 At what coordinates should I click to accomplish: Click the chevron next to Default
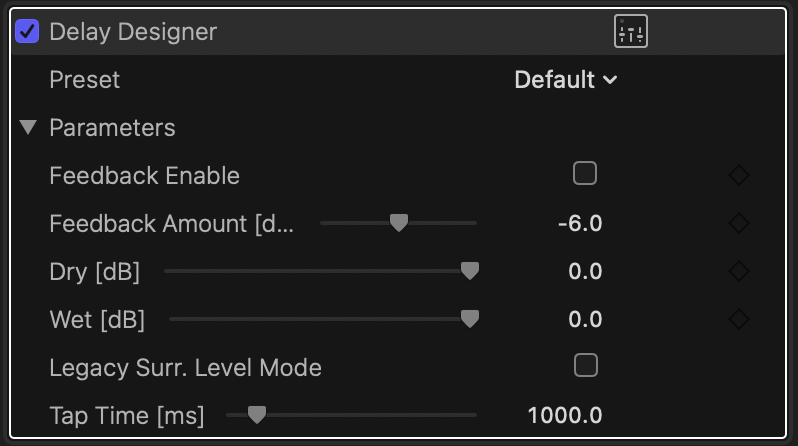610,80
